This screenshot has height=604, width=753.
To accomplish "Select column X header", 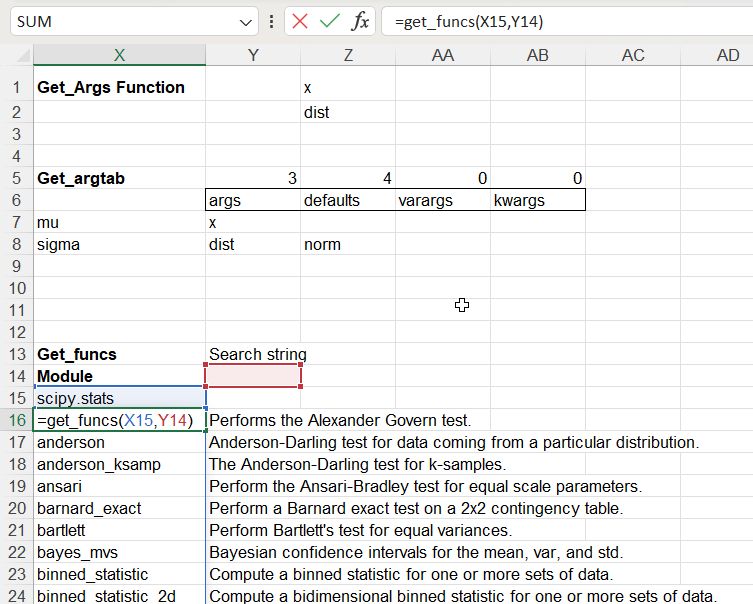I will click(119, 56).
